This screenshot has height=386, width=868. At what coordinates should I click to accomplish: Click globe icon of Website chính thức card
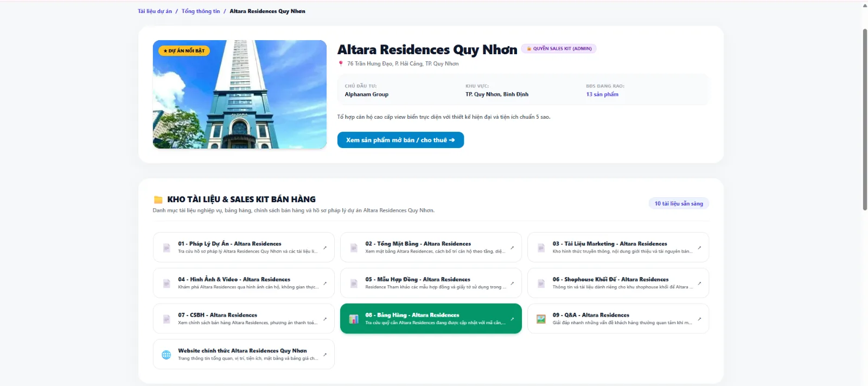click(x=167, y=355)
